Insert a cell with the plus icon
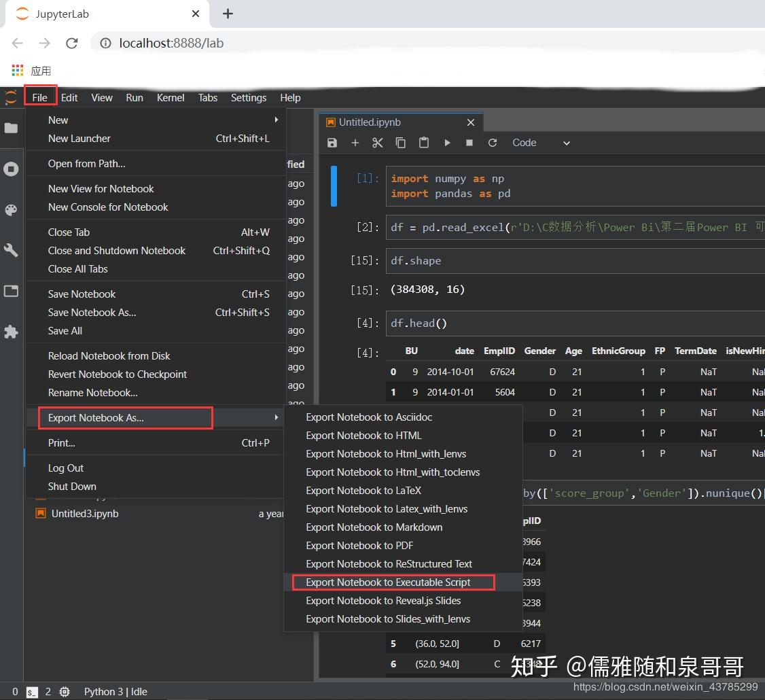Image resolution: width=765 pixels, height=700 pixels. point(355,143)
